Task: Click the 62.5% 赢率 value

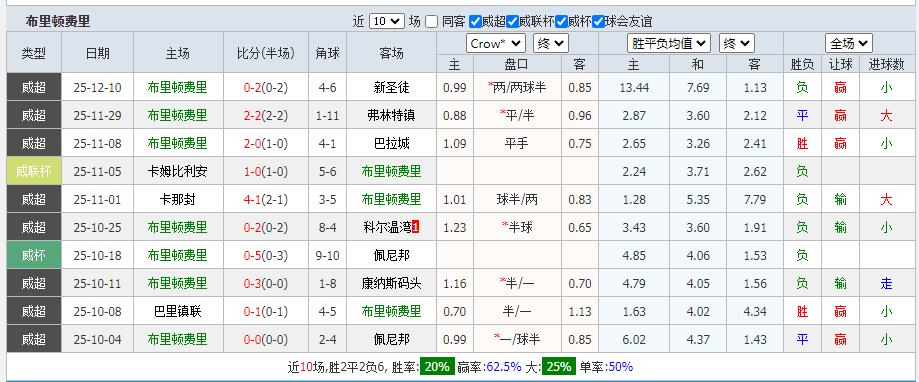Action: pyautogui.click(x=503, y=367)
